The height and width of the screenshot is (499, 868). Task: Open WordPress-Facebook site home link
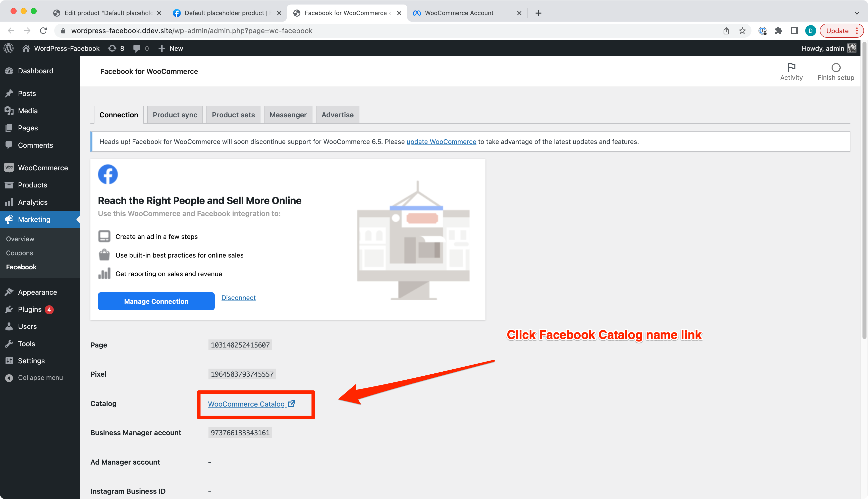click(x=61, y=48)
